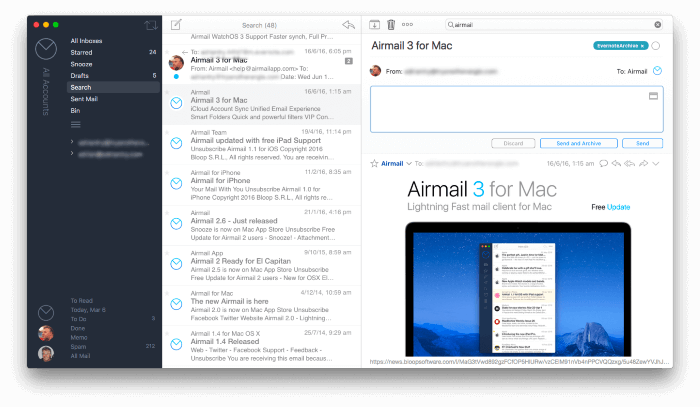The image size is (700, 407).
Task: Open the 'Airmail for iPhone' email
Action: coord(262,185)
